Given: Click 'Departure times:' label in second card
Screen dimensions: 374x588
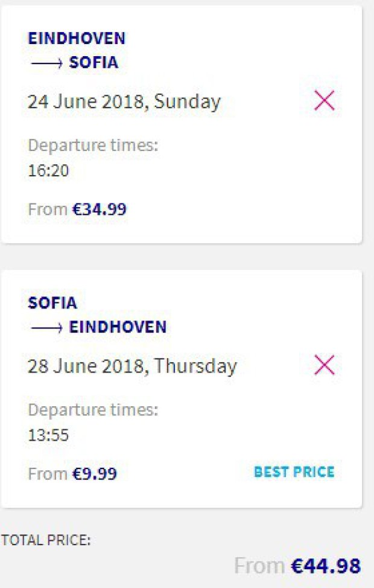Looking at the screenshot, I should click(x=93, y=410).
